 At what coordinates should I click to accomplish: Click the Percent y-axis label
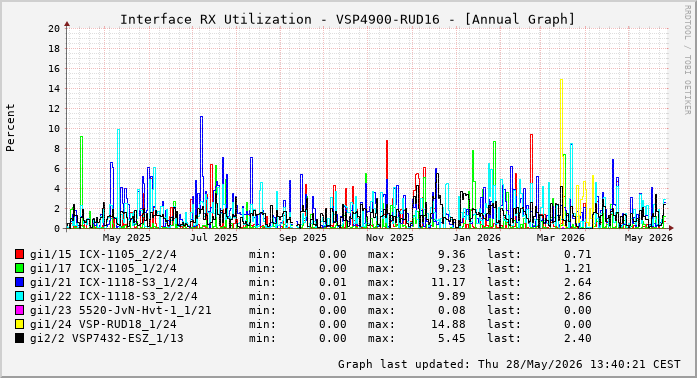[x=10, y=128]
